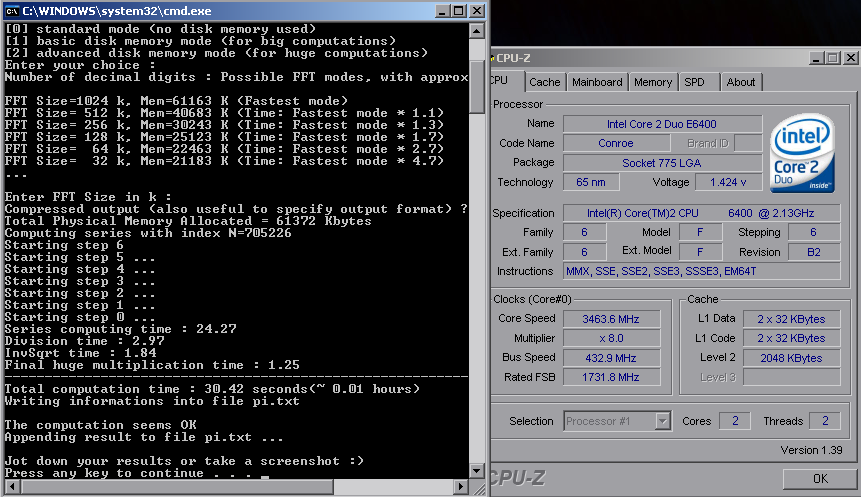The width and height of the screenshot is (861, 497).
Task: Click the OK button in CPU-Z
Action: point(820,479)
